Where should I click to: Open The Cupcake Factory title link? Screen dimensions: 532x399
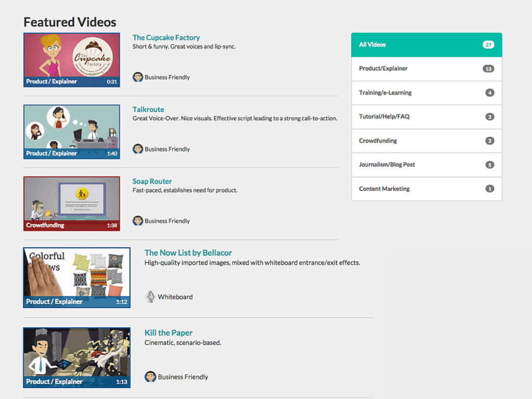[x=166, y=37]
